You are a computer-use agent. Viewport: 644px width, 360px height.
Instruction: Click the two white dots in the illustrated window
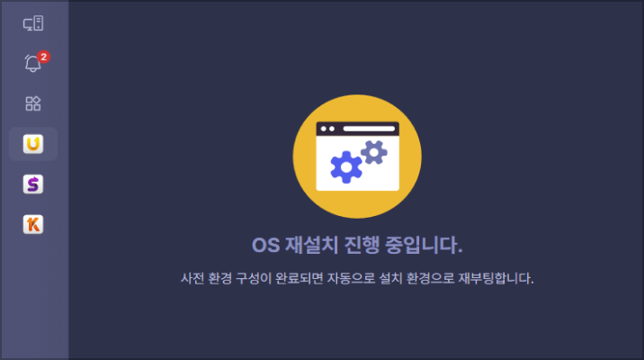coord(327,129)
